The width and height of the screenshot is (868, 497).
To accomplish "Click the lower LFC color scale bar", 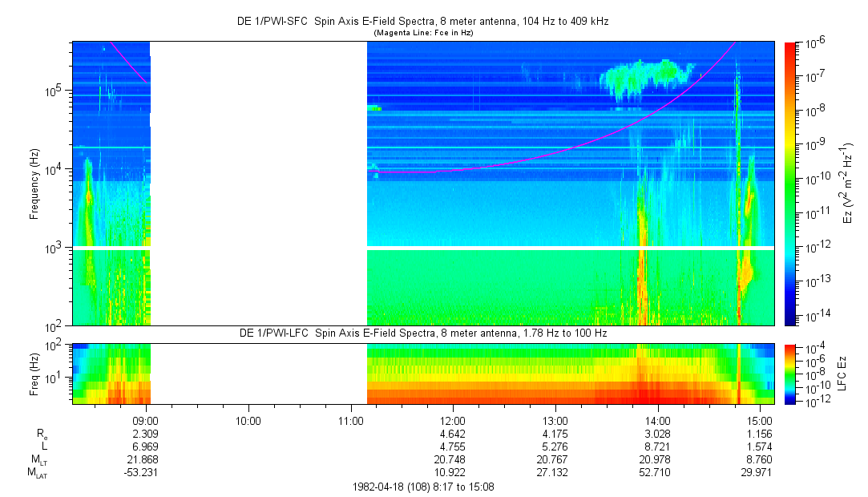I will pyautogui.click(x=791, y=374).
